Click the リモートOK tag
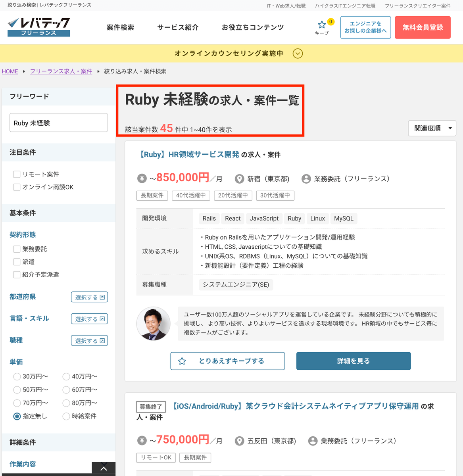463x476 pixels. 156,457
